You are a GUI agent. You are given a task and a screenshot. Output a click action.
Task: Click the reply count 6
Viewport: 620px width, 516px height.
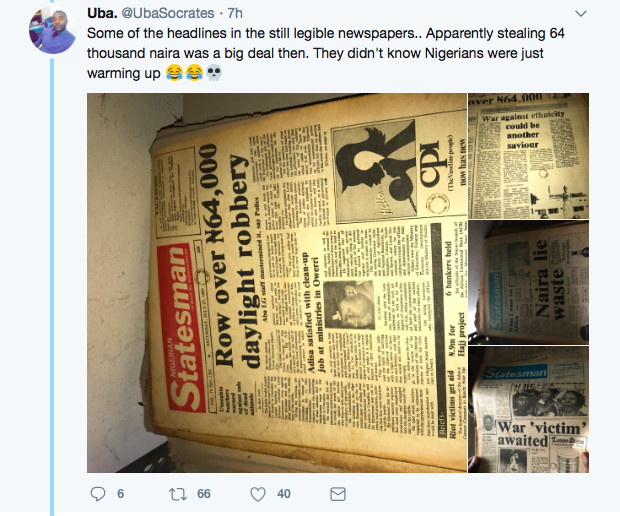pos(121,494)
